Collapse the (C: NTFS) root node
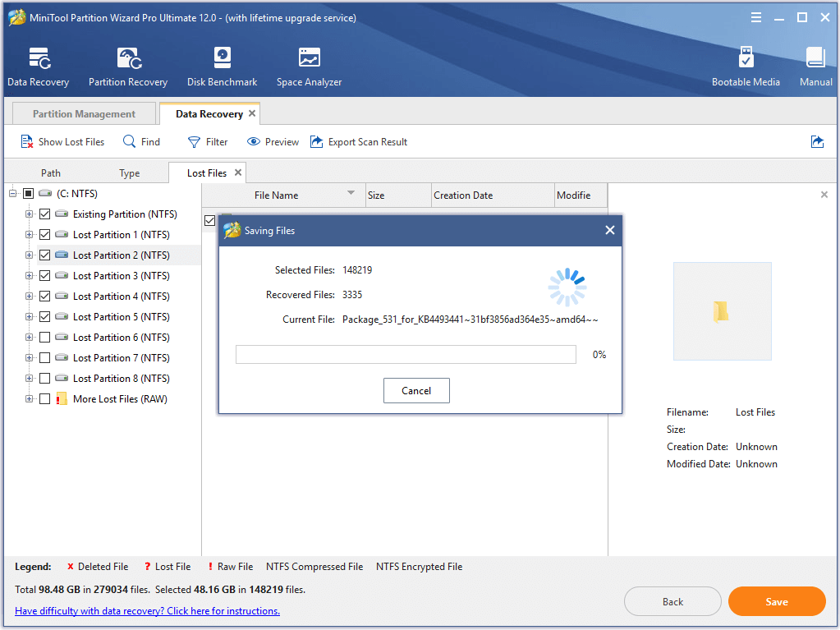Viewport: 840px width, 630px height. pos(12,194)
